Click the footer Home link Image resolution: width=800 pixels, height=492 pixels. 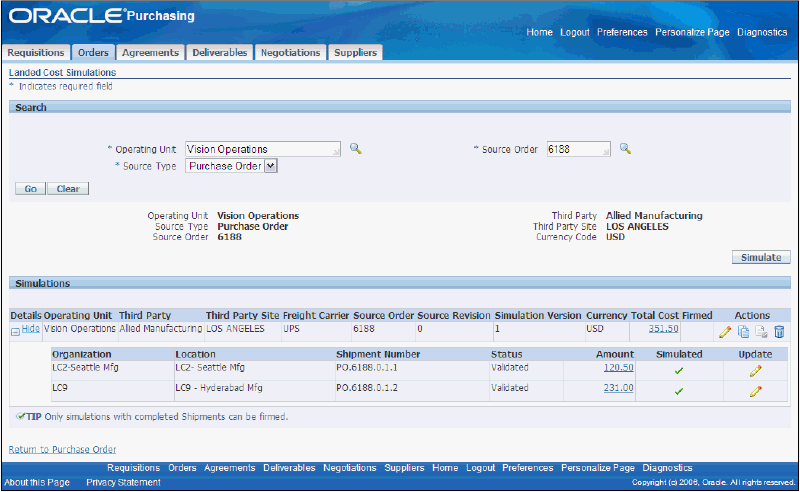(x=445, y=468)
